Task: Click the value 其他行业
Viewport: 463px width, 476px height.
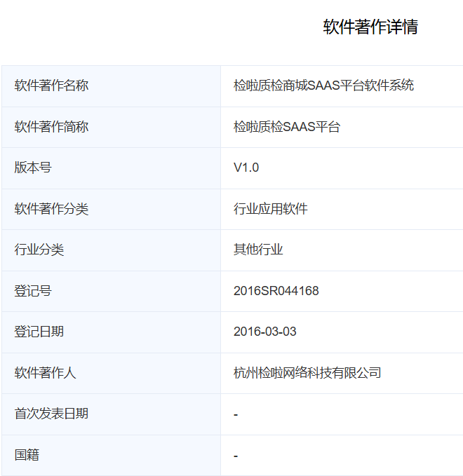Action: coord(258,250)
